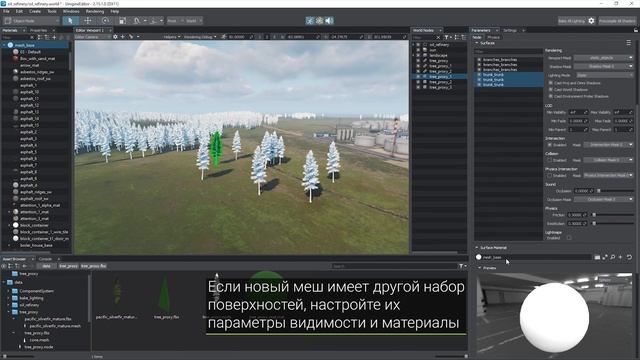The width and height of the screenshot is (640, 360).
Task: Open the Rendering menu
Action: pos(95,11)
